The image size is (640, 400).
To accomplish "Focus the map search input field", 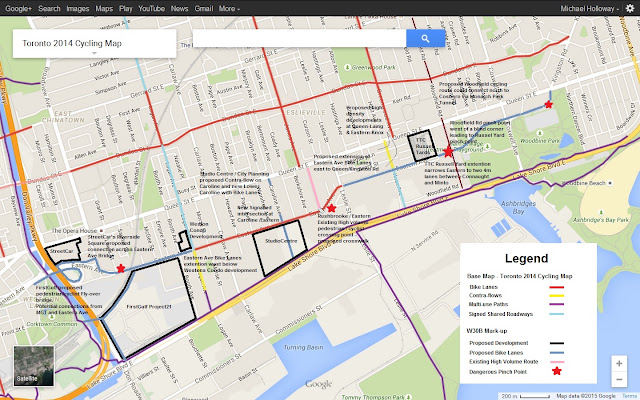I will [299, 38].
